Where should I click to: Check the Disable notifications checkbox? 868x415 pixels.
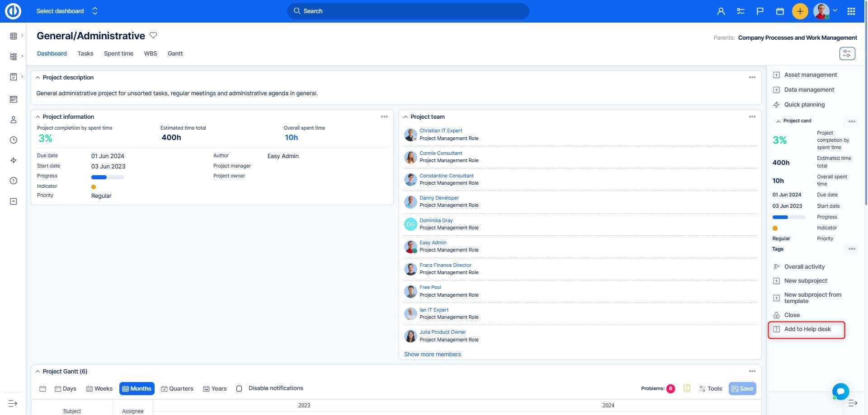[x=239, y=388]
